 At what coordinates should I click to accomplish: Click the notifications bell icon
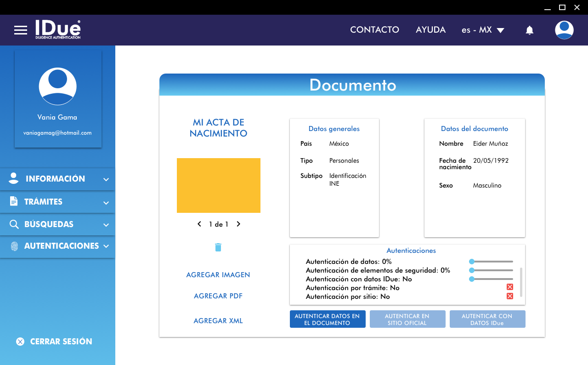529,30
